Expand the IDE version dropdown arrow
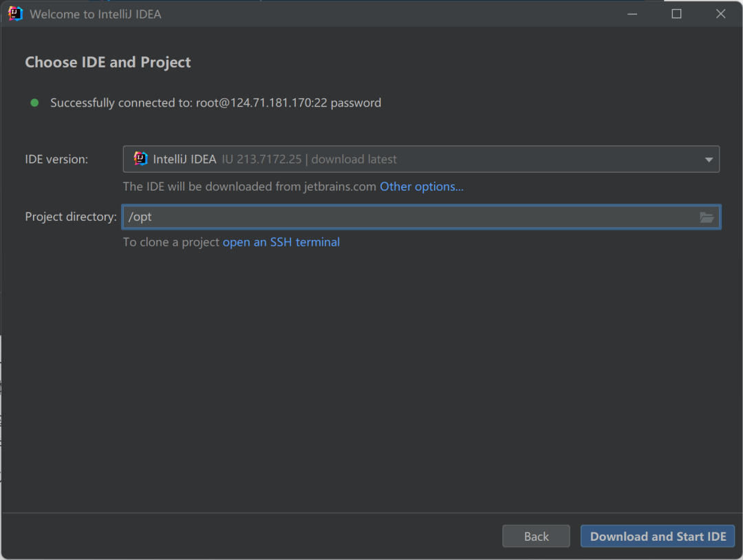Image resolution: width=743 pixels, height=560 pixels. click(709, 160)
